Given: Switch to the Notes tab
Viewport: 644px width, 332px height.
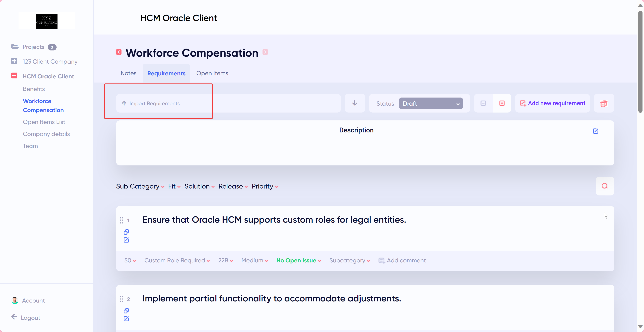Looking at the screenshot, I should [128, 73].
